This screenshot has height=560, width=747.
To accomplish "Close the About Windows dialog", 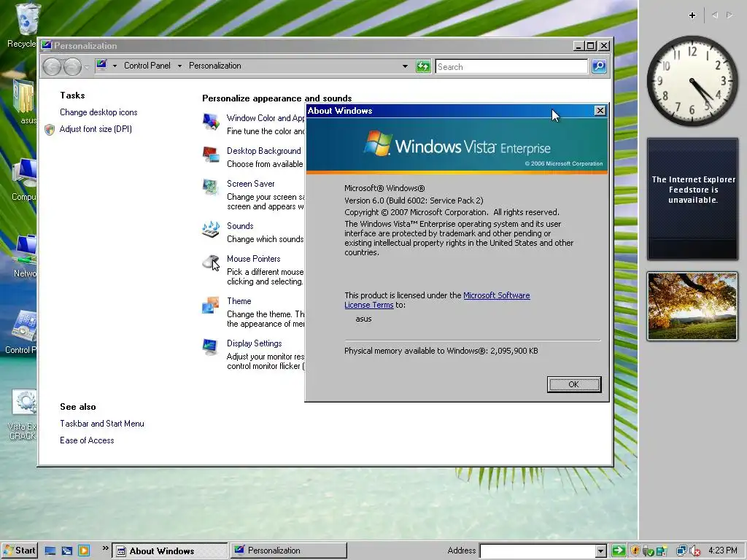I will [600, 111].
